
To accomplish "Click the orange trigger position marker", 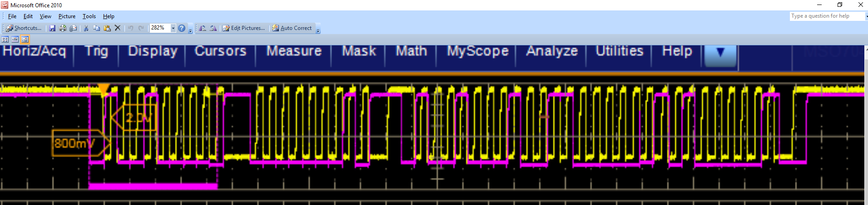I will [104, 89].
